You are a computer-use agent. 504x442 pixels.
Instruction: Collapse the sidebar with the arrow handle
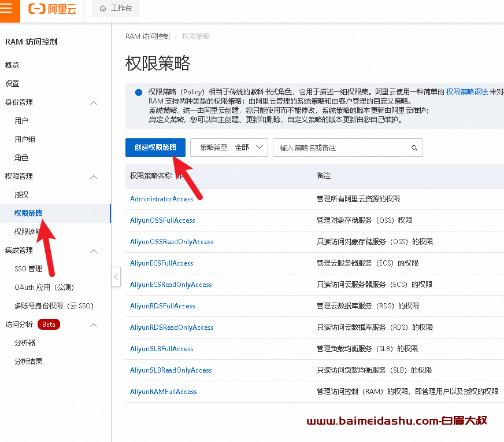(116, 277)
